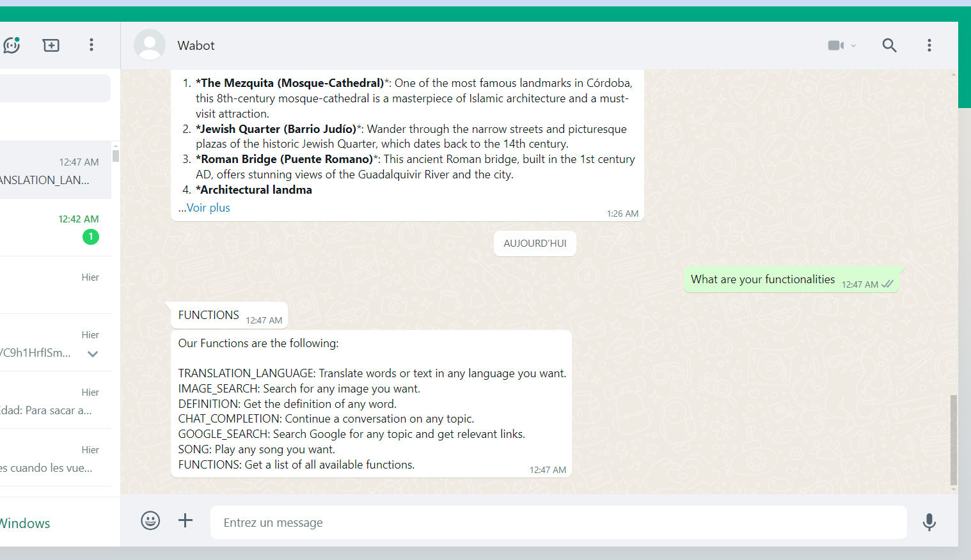Select the TRANSLATION_LAN conversation
Viewport: 971px width, 560px height.
[45, 171]
